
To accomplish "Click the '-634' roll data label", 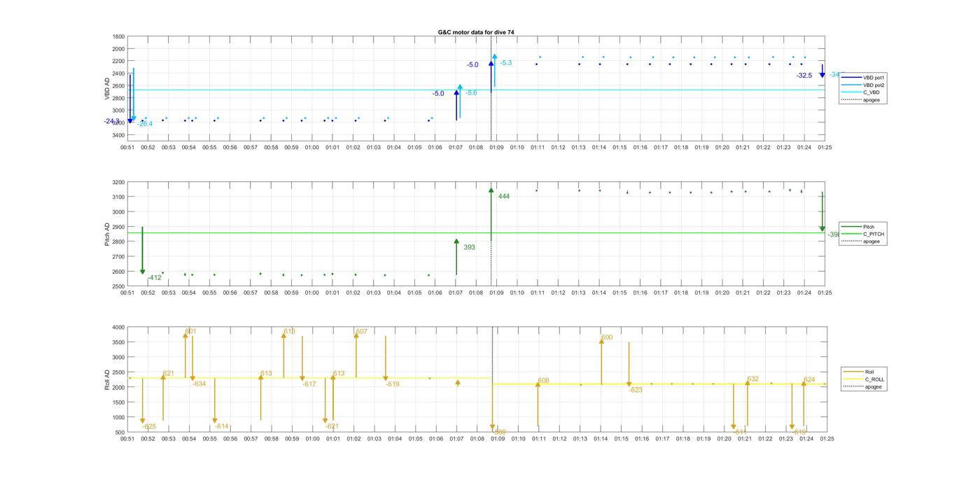I will 199,384.
